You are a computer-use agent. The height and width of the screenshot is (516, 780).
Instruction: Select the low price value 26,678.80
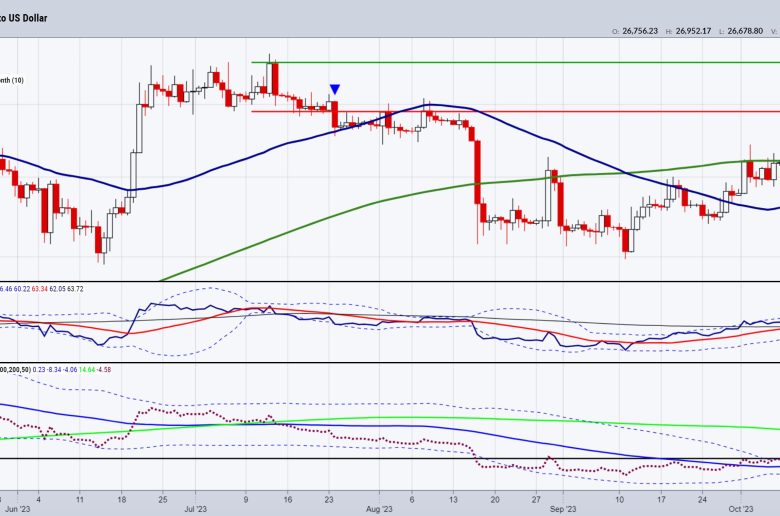point(745,31)
